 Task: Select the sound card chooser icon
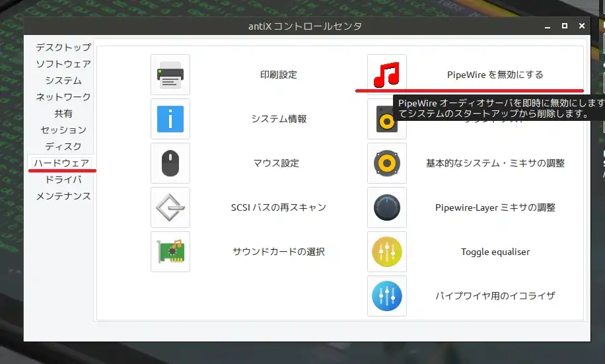(170, 252)
